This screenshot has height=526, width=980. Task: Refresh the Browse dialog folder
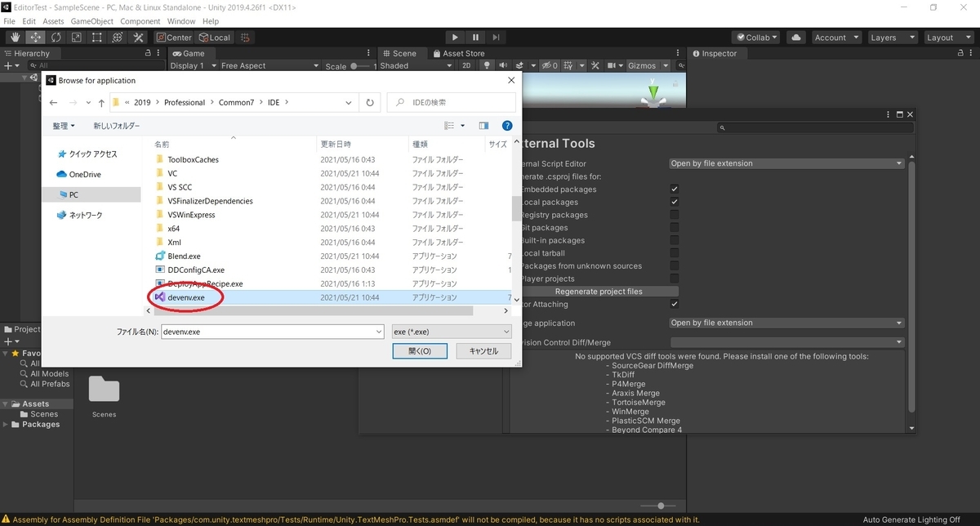[370, 103]
